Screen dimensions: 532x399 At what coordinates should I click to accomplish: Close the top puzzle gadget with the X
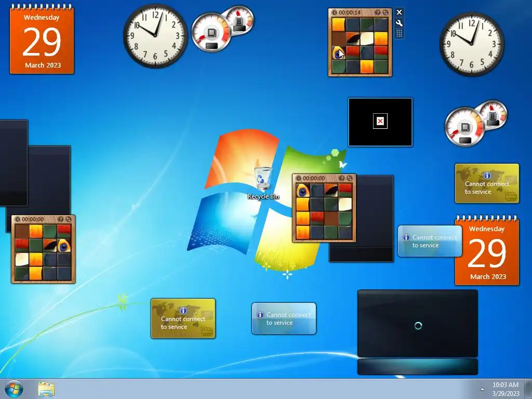click(x=400, y=12)
